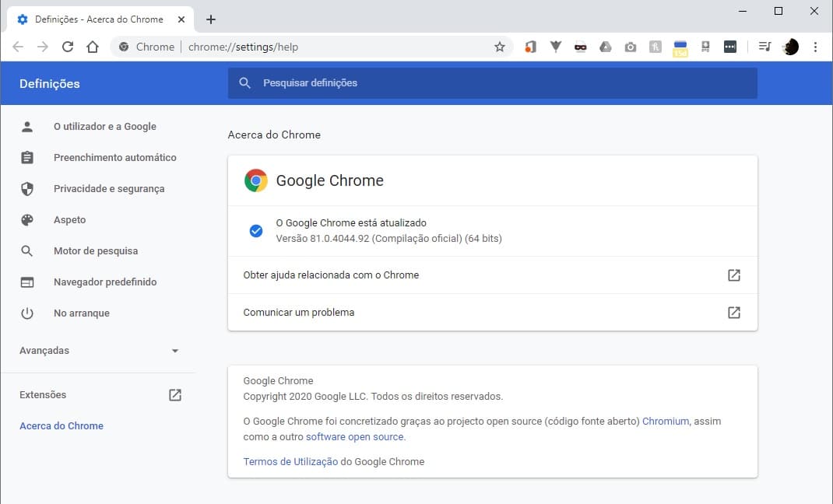Screen dimensions: 833x504
Task: Click the browser window icon for Navegador predefinido
Action: (27, 282)
